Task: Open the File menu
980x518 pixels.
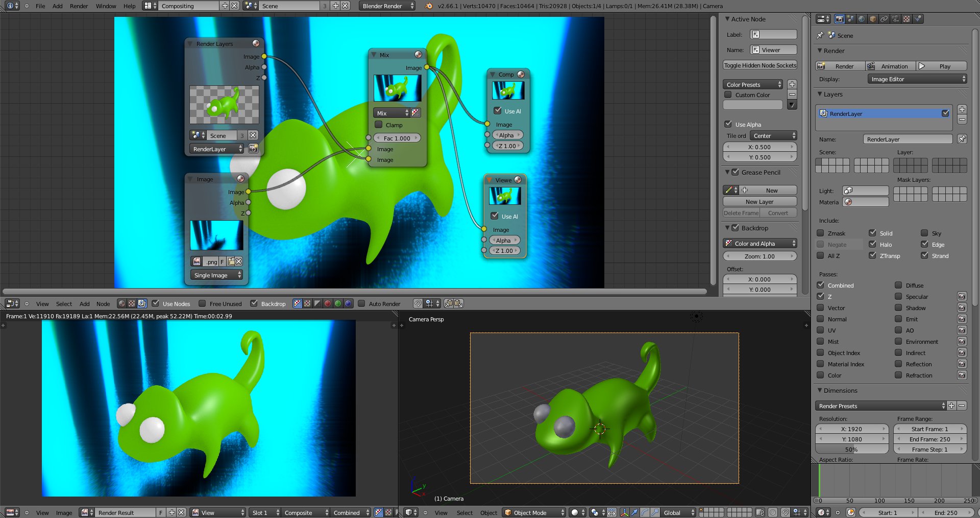Action: point(40,6)
